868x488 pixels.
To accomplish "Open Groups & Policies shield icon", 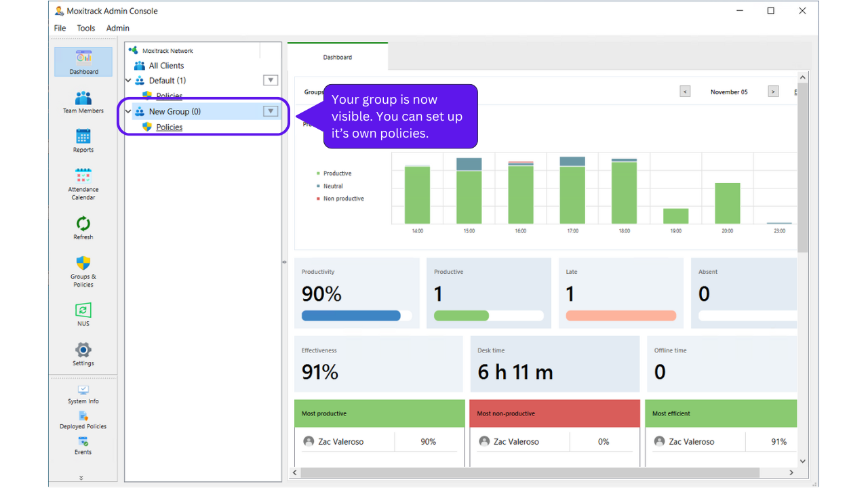I will pos(83,265).
